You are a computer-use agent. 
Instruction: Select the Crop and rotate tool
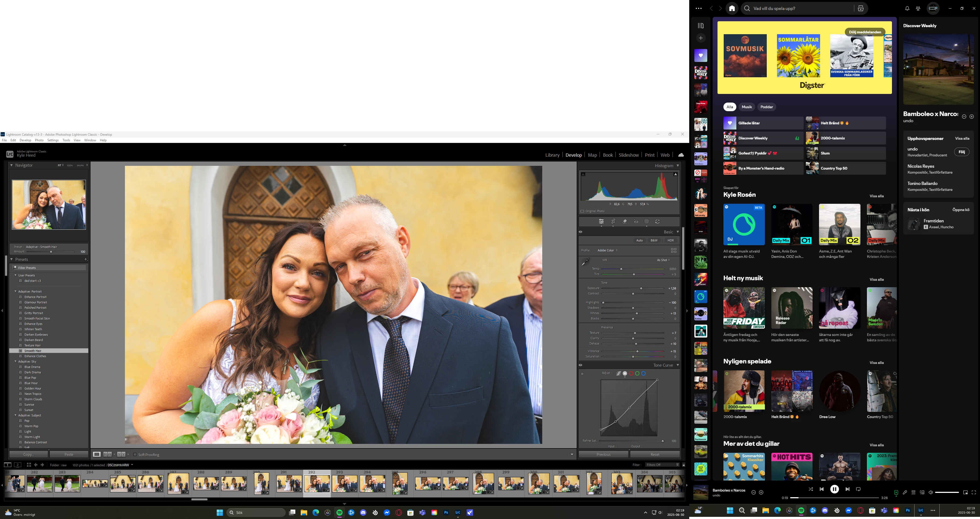coord(613,222)
